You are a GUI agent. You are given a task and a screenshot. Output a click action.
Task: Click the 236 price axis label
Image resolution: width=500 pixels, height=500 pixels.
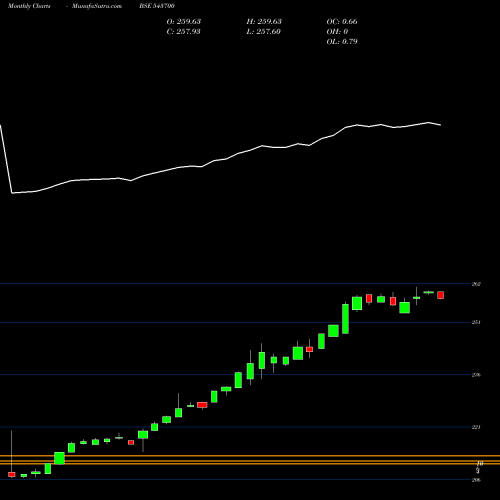[476, 375]
